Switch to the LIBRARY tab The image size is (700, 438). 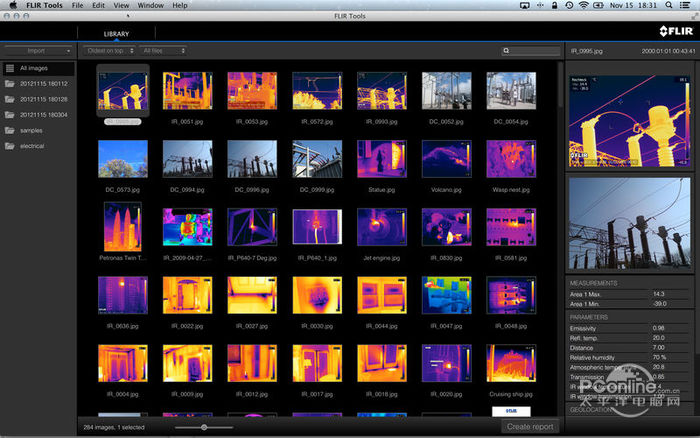[117, 34]
